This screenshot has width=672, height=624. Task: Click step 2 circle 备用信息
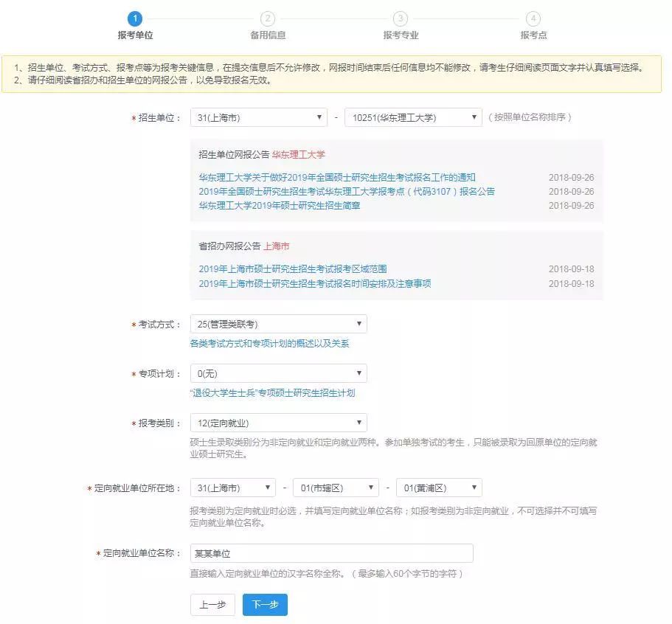pyautogui.click(x=267, y=18)
